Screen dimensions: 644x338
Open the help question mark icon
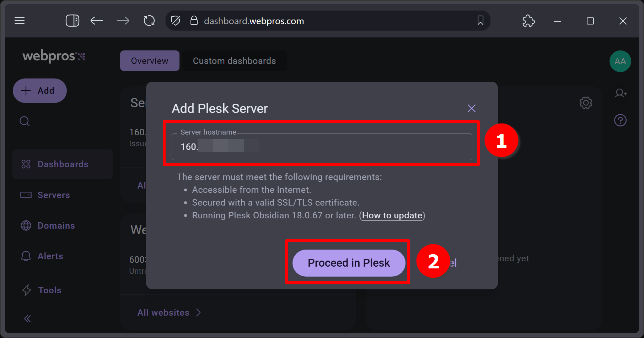coord(621,120)
